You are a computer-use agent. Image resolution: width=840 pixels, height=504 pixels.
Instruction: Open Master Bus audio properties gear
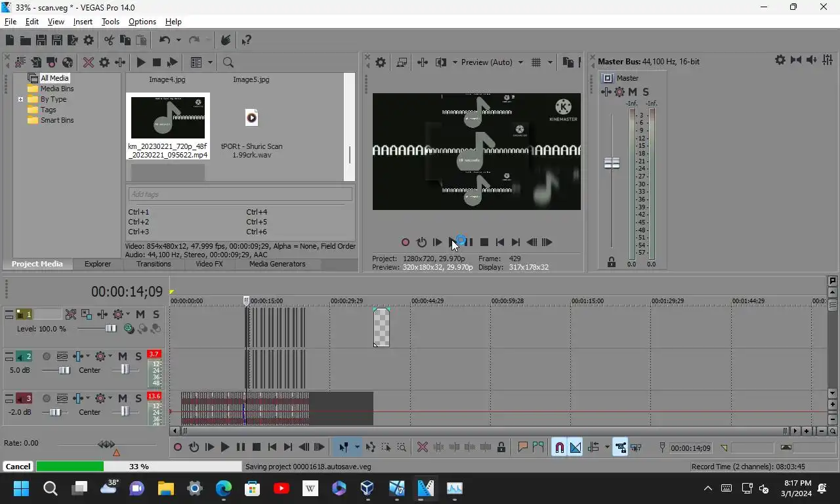coord(780,60)
